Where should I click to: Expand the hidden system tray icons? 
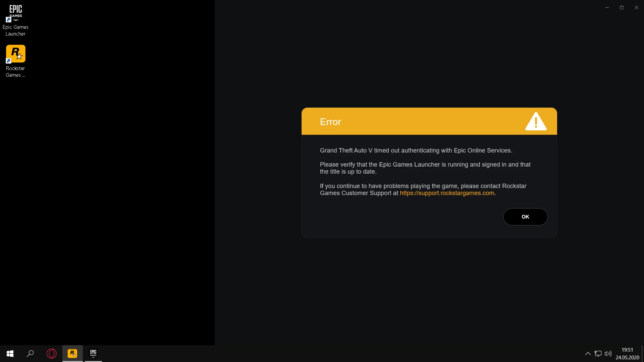tap(588, 354)
